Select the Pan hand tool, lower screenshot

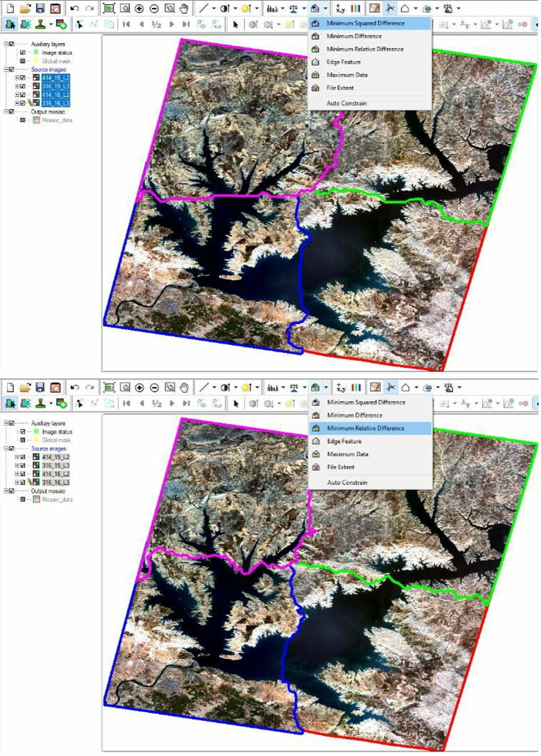[184, 388]
